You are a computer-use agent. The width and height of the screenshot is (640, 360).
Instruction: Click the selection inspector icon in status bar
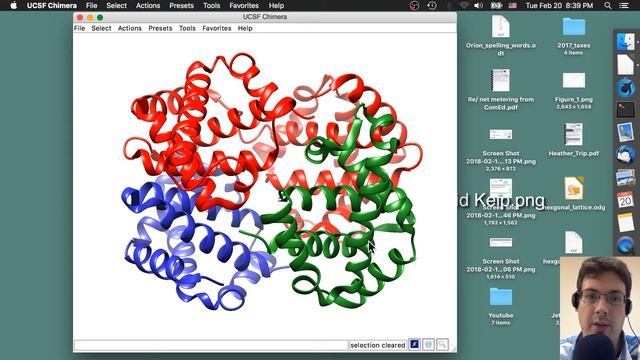pyautogui.click(x=414, y=344)
